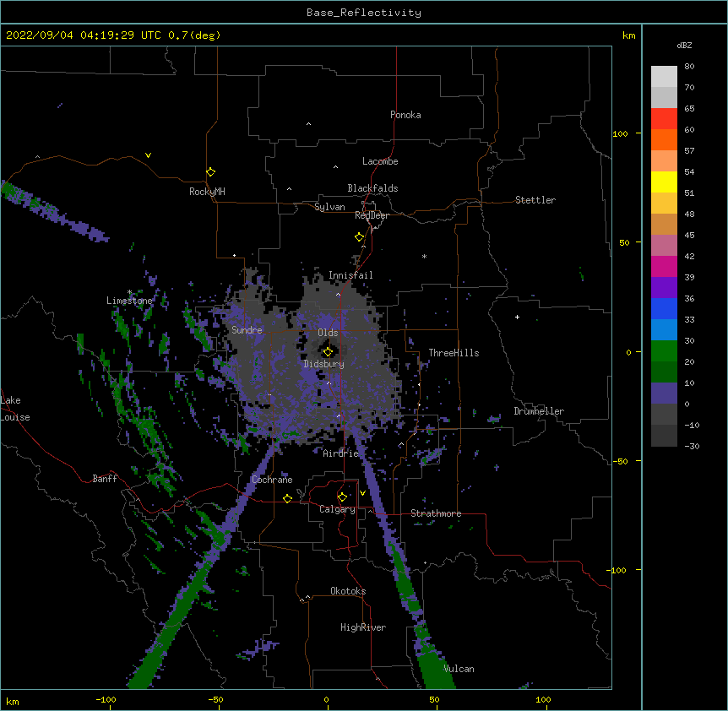Click the Ponoka town label
The height and width of the screenshot is (711, 728).
(405, 115)
